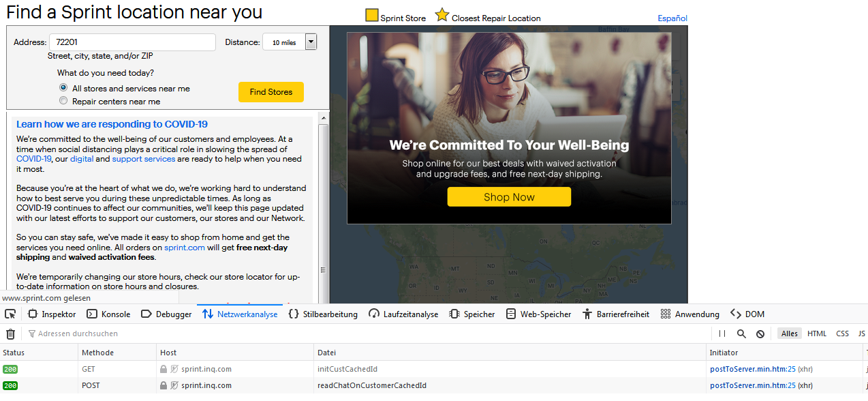Open the Laufzeitanalyse performance panel

pos(404,314)
